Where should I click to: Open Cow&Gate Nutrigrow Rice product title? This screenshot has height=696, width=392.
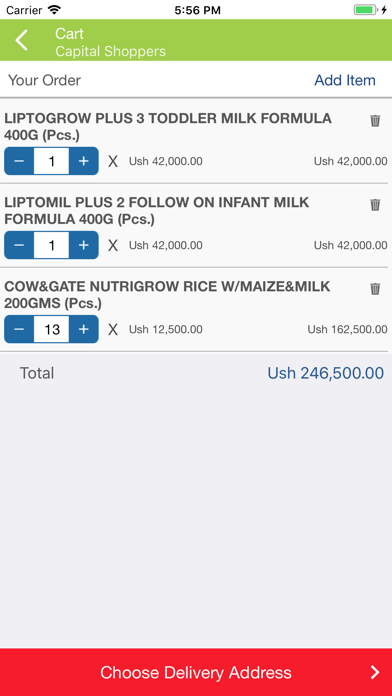click(x=167, y=295)
